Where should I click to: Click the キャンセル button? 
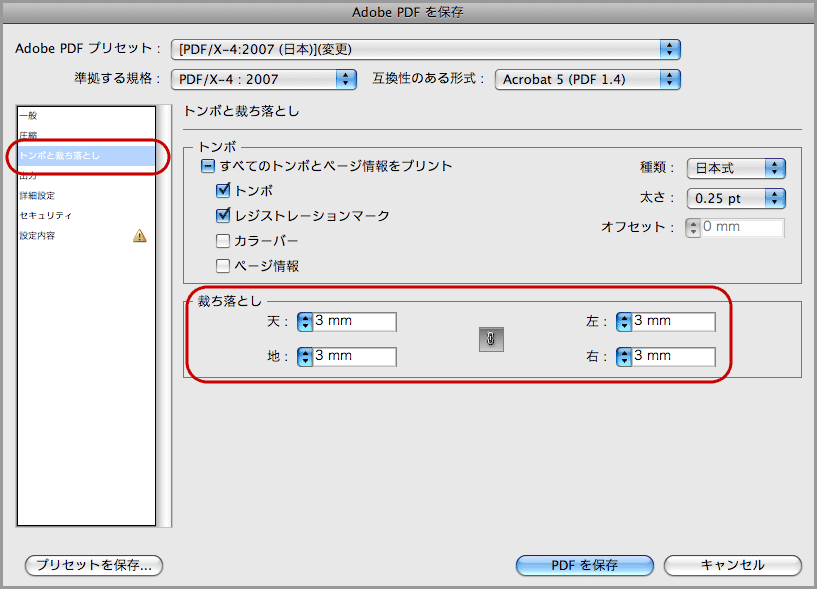733,565
